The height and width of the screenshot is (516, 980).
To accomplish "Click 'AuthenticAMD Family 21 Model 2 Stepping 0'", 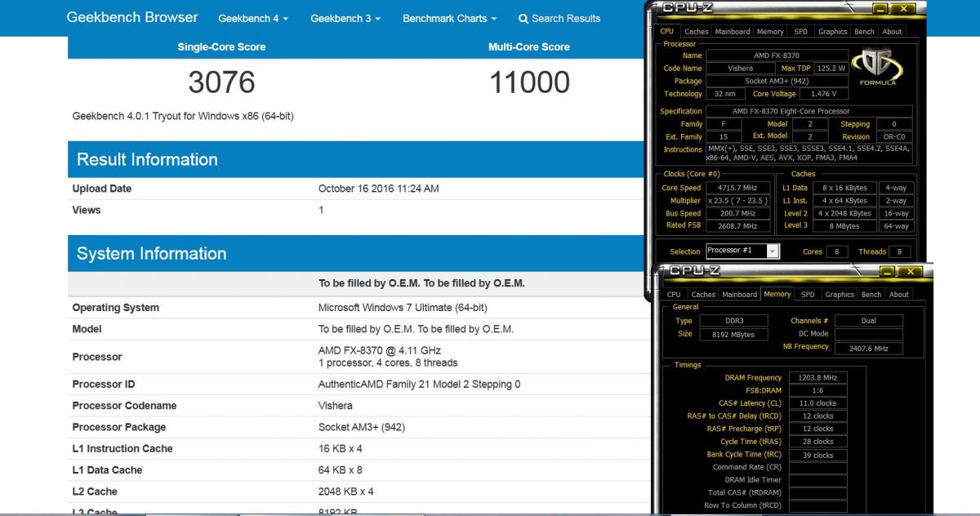I will tap(419, 384).
